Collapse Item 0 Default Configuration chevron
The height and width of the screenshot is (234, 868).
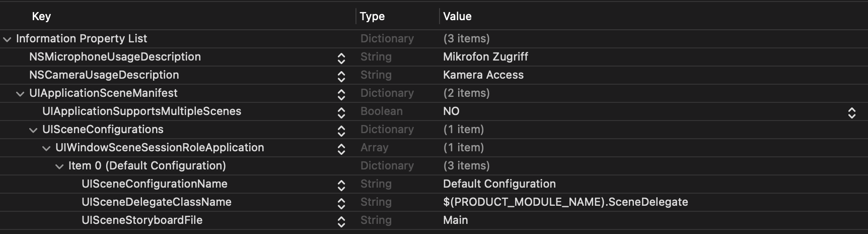tap(59, 166)
